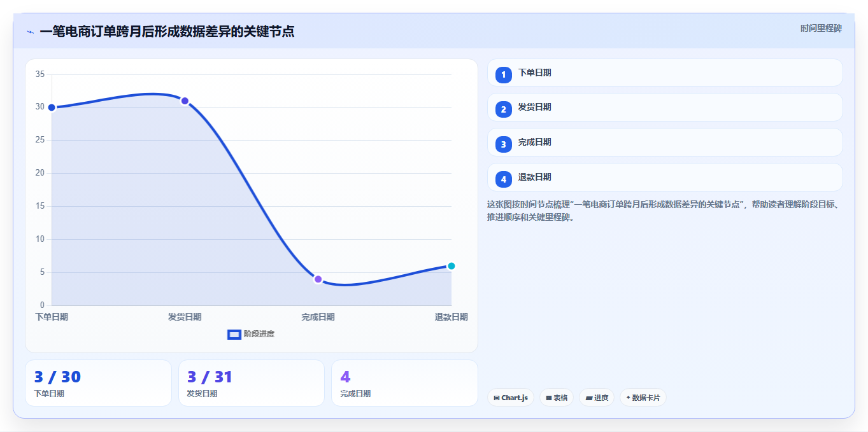The image size is (868, 432).
Task: Click the x-axis label 完成日期
Action: [318, 317]
